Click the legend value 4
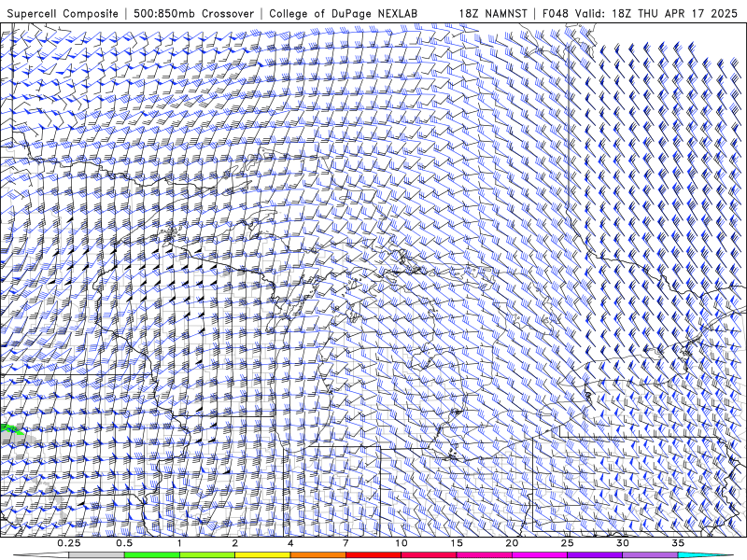Image resolution: width=747 pixels, height=560 pixels. [290, 543]
